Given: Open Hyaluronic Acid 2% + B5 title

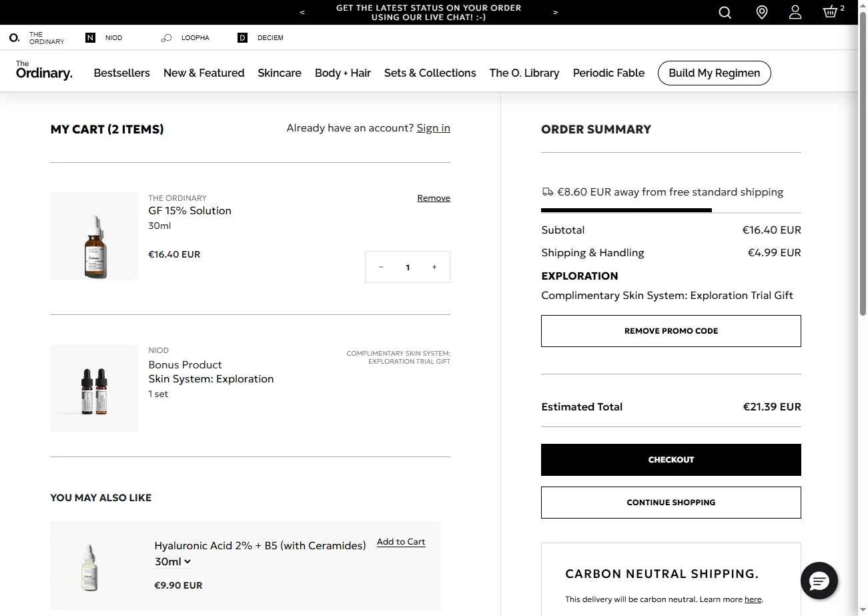Looking at the screenshot, I should pos(260,545).
